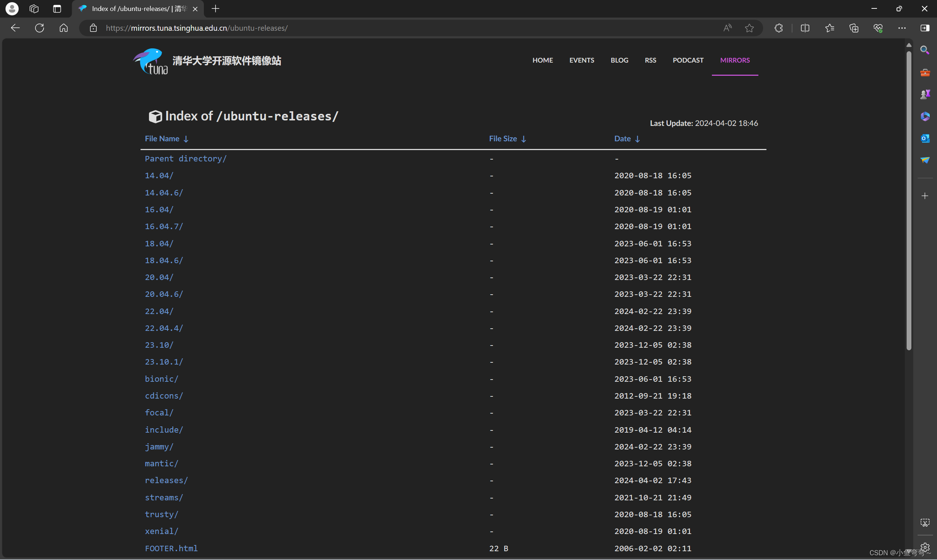Open the Edge extensions puzzle icon
This screenshot has width=937, height=560.
[779, 28]
